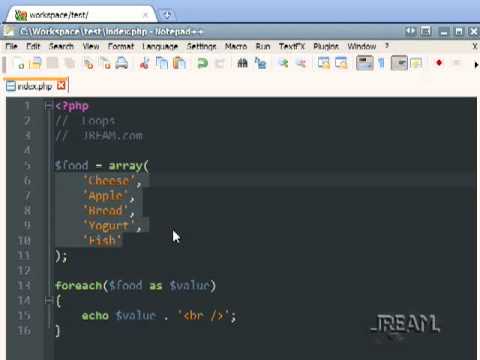Start macro recording with red dot icon
480x360 pixels.
pos(439,63)
